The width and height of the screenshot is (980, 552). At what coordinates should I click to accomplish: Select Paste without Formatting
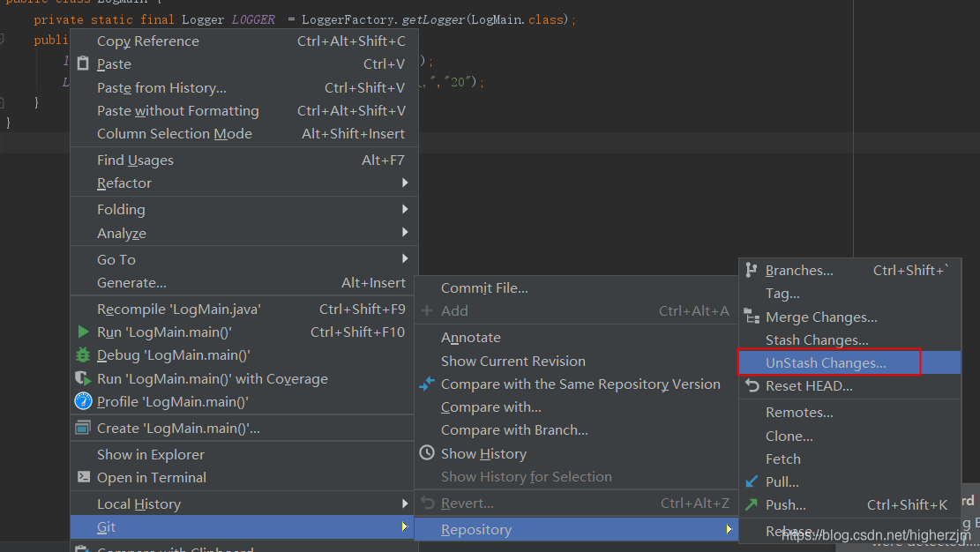(x=243, y=110)
